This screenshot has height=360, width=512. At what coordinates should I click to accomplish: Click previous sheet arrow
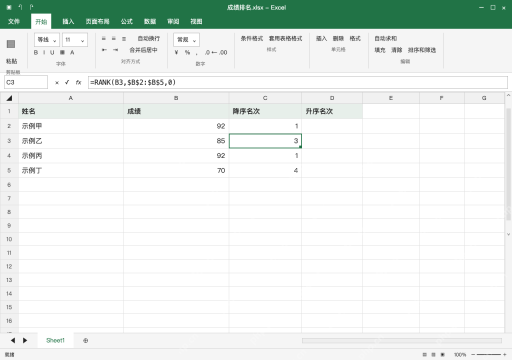coord(13,340)
